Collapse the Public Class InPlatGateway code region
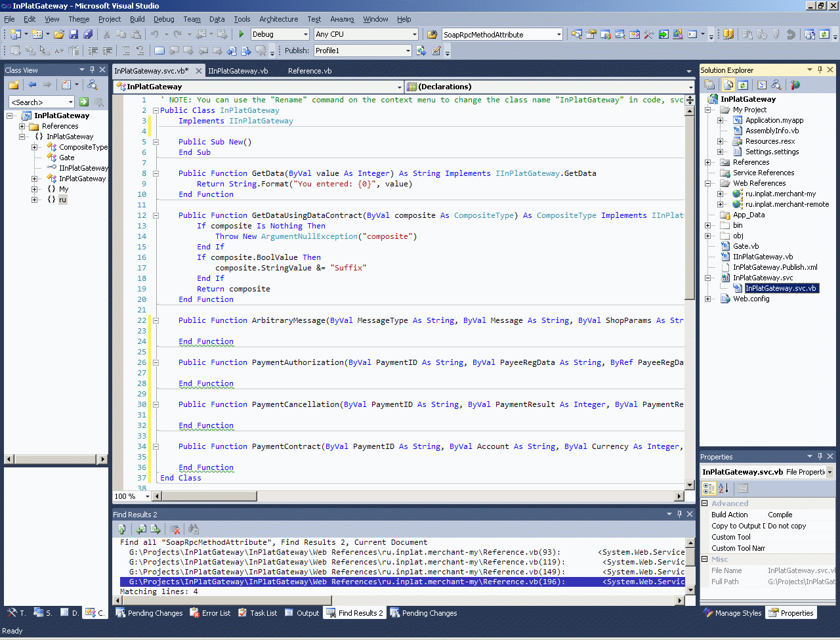 click(156, 110)
